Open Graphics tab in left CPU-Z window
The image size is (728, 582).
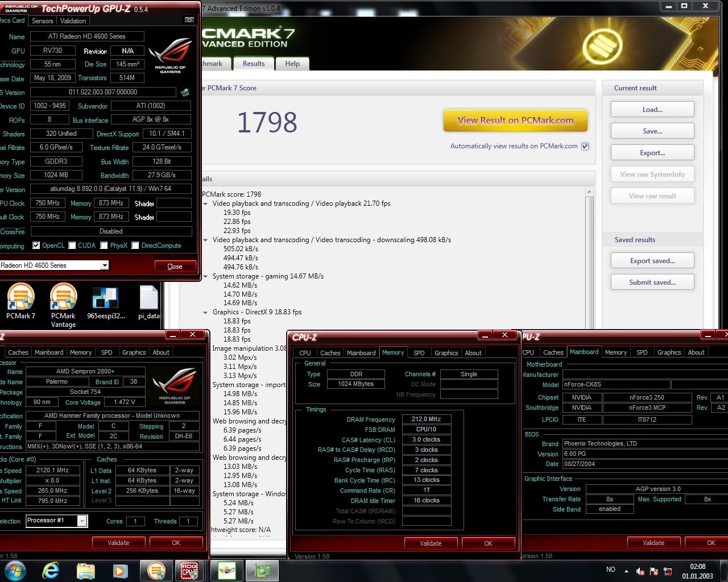pos(134,352)
